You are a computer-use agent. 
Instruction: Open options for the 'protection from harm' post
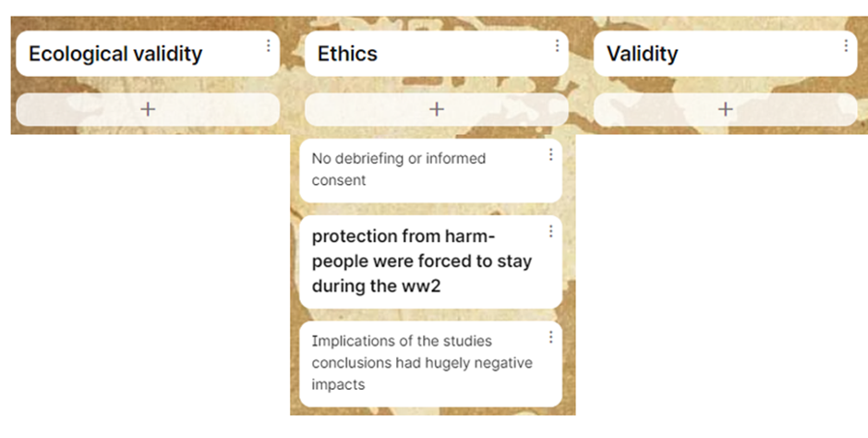(550, 231)
